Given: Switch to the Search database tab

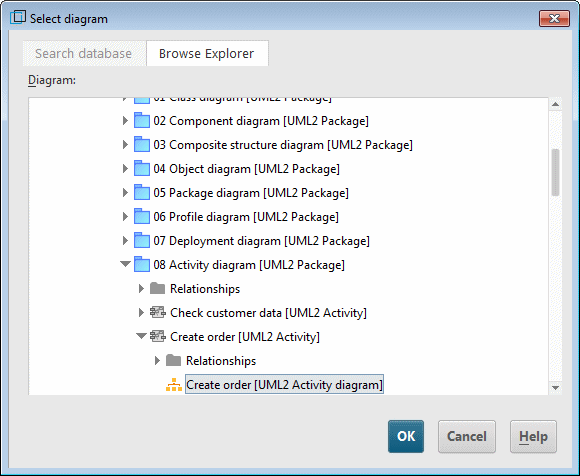Looking at the screenshot, I should point(84,54).
